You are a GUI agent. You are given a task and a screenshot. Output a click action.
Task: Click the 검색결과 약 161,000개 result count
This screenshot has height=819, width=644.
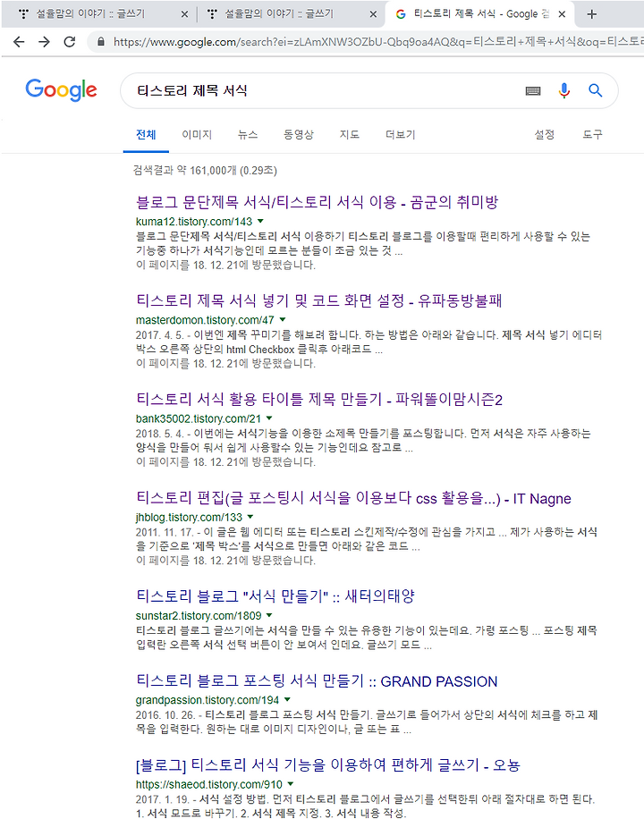click(205, 171)
